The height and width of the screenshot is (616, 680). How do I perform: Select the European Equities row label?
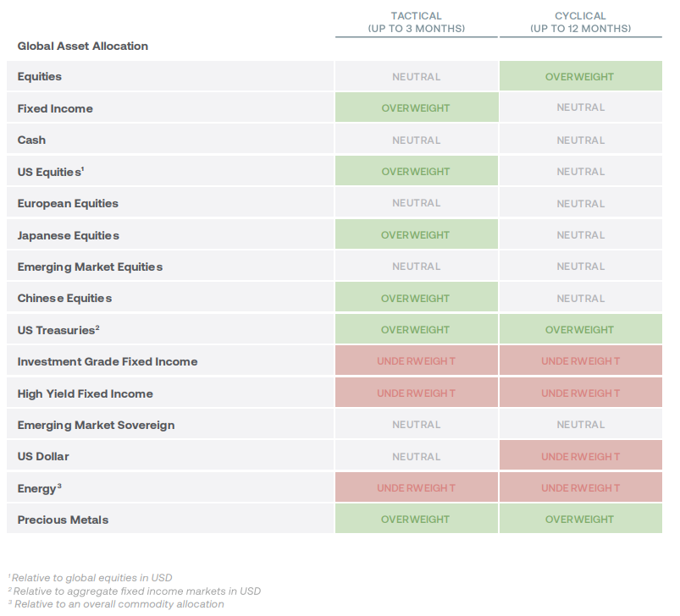(x=68, y=204)
